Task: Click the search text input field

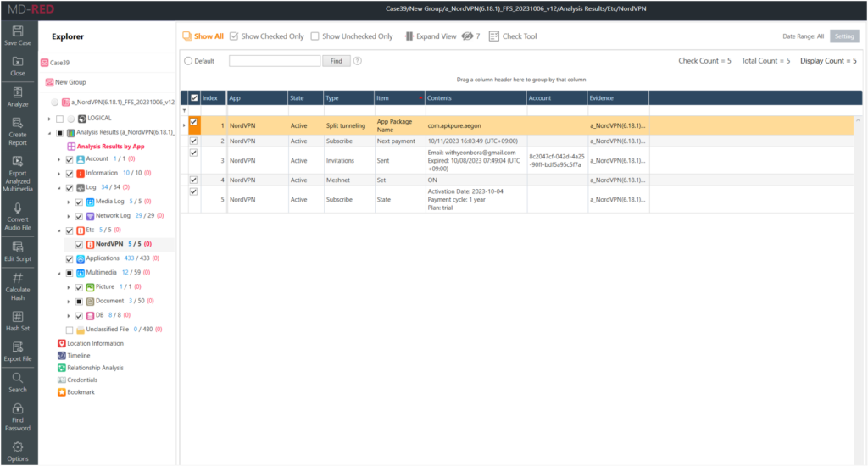Action: point(275,61)
